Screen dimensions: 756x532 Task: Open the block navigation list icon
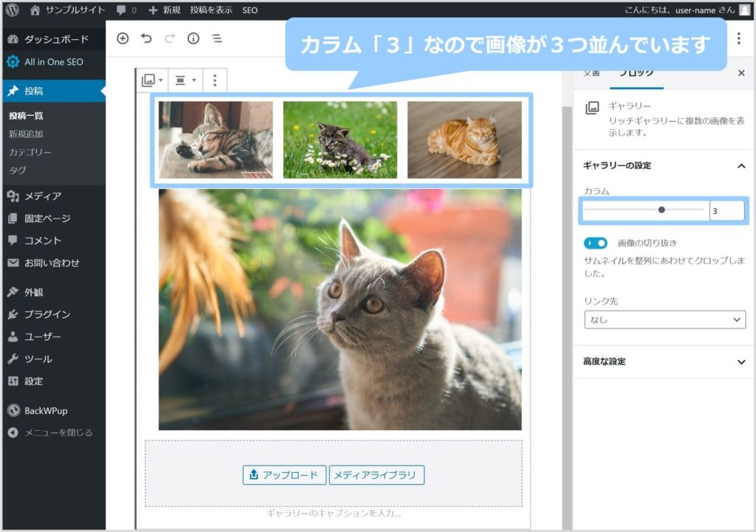coord(217,38)
